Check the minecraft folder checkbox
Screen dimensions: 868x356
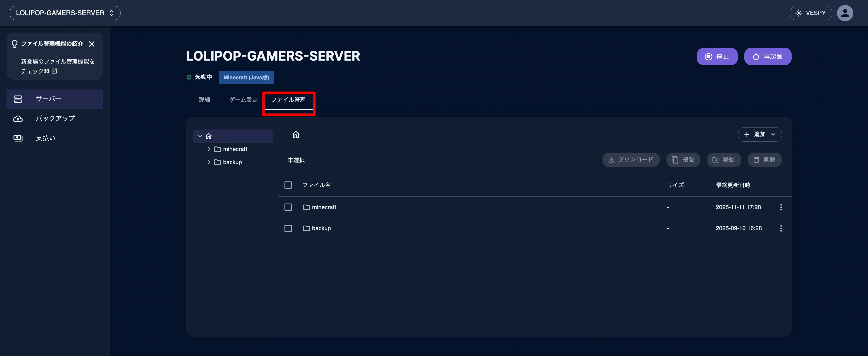288,207
